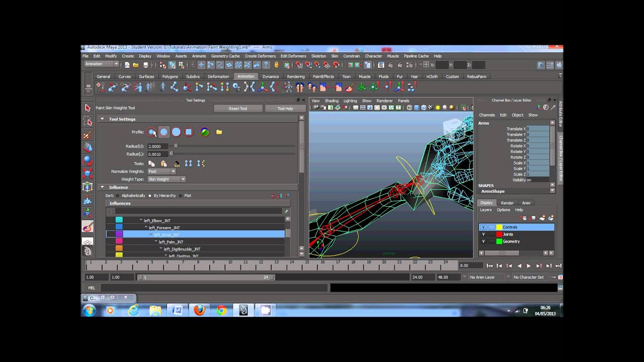Activate the Paint Selection tool in toolbox
Viewport: 644px width, 362px height.
pos(88,134)
